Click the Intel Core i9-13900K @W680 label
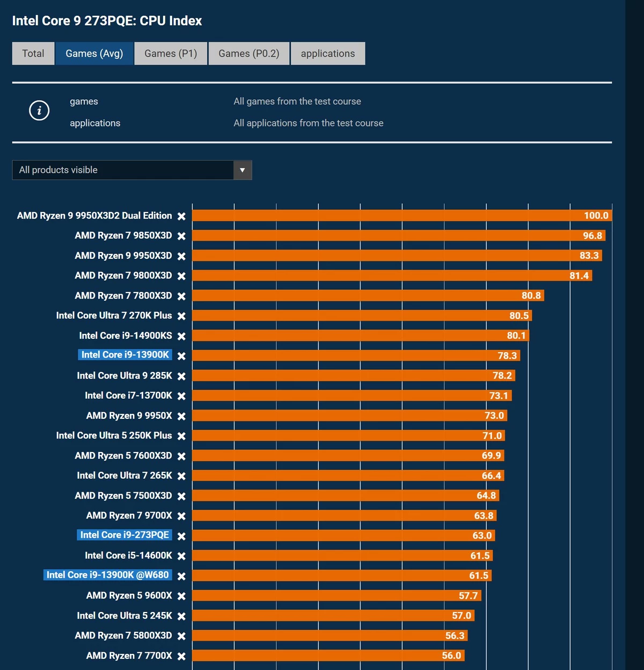The height and width of the screenshot is (670, 644). (x=108, y=575)
